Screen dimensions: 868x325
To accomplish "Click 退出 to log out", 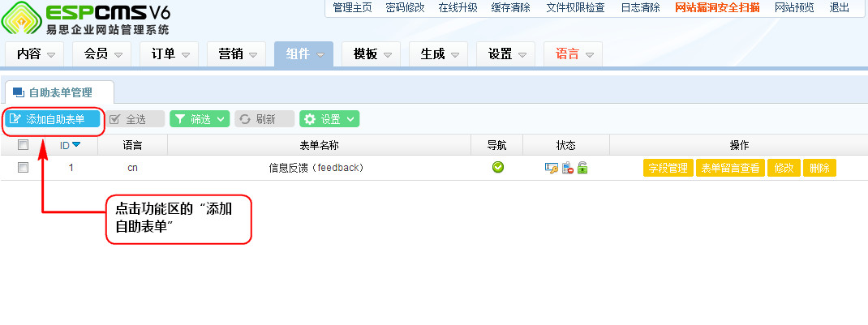I will (840, 8).
